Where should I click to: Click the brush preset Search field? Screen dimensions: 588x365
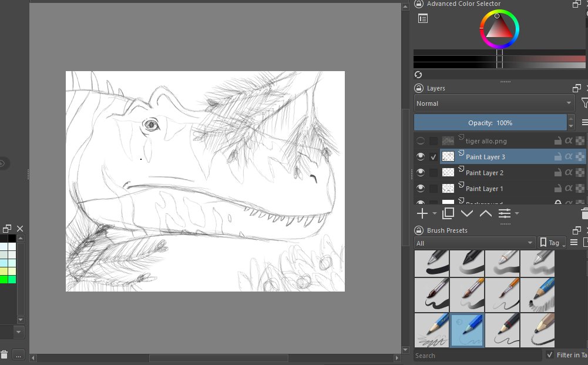[x=478, y=355]
